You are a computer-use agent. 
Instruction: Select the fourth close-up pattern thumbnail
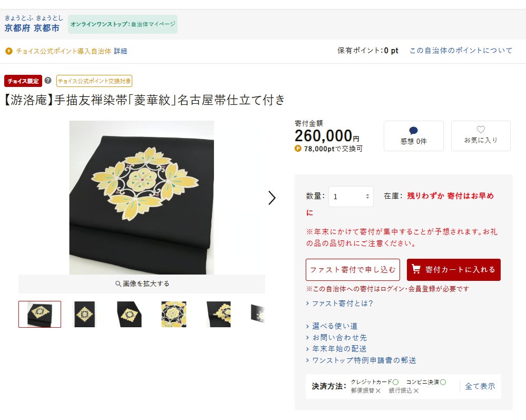click(174, 314)
